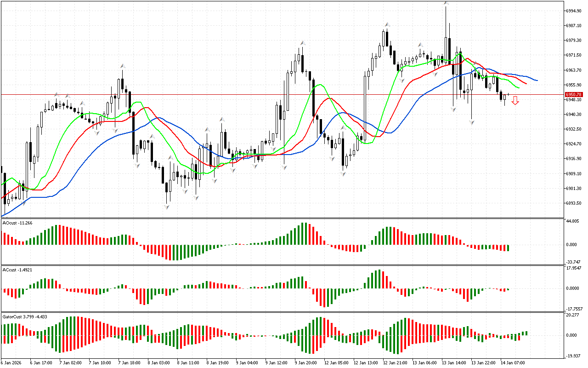Select the ACcust indicator label

coord(17,270)
